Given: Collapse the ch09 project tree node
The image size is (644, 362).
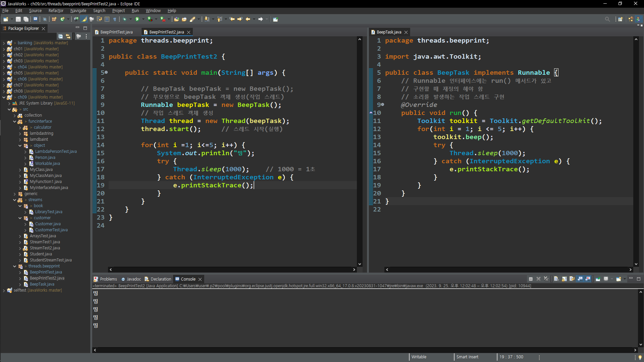Looking at the screenshot, I should tap(4, 97).
